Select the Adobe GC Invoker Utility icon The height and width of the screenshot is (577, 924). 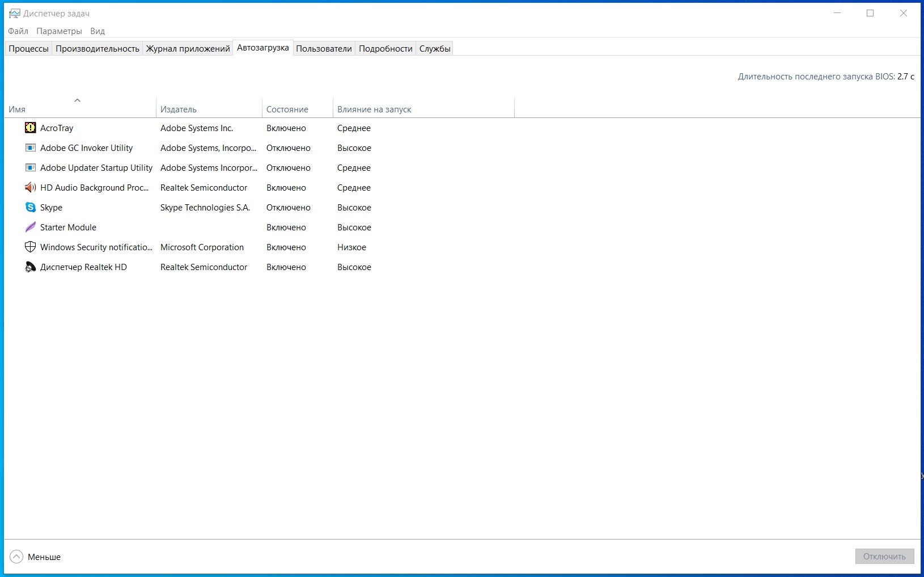point(31,148)
